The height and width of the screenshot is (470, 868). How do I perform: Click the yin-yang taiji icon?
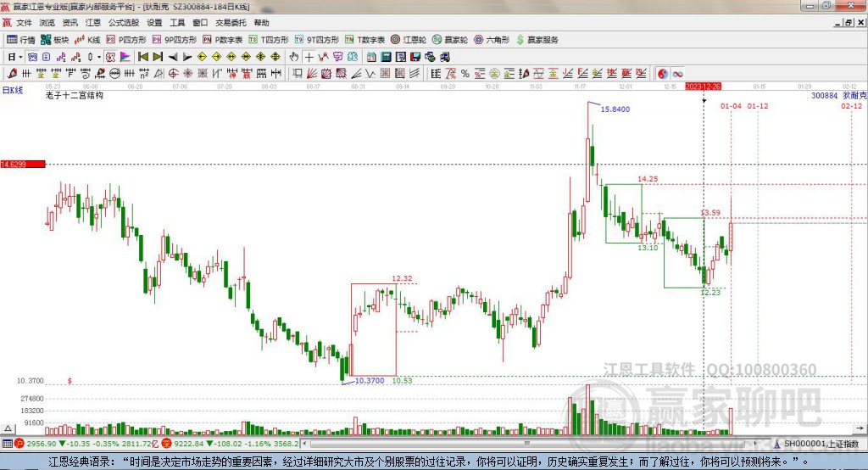[663, 73]
